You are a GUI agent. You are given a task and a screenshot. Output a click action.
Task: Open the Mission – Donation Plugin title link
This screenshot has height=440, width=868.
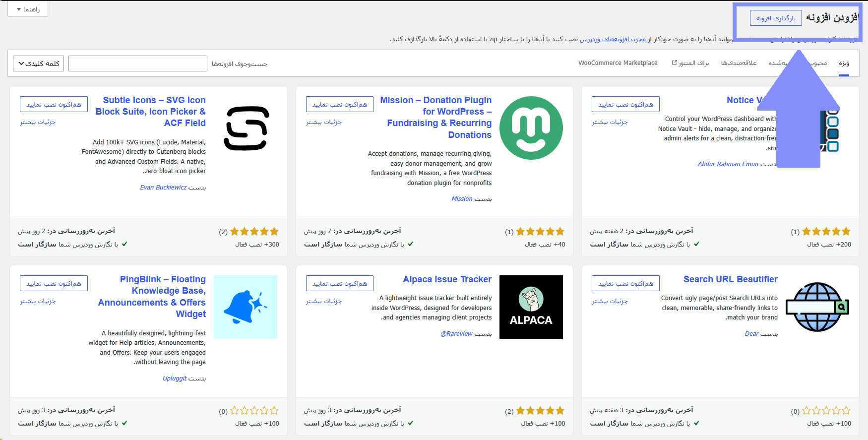[x=436, y=118]
